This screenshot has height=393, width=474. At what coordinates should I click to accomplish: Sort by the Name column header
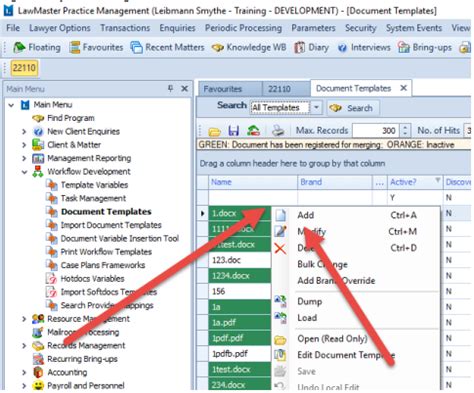pyautogui.click(x=253, y=182)
